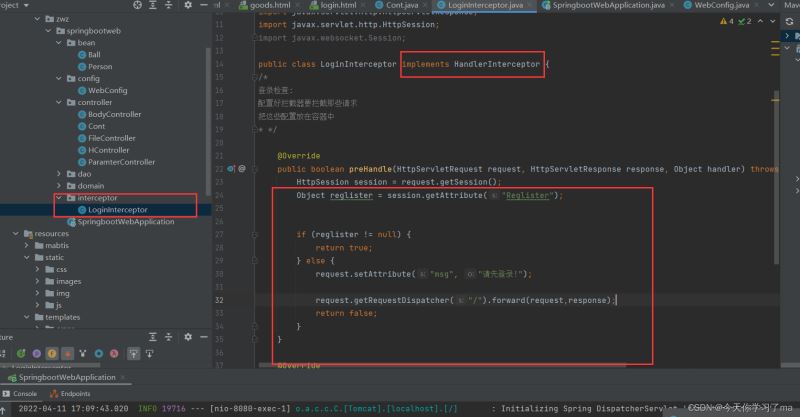The image size is (800, 417).
Task: Open Structure panel settings gear
Action: click(x=187, y=338)
